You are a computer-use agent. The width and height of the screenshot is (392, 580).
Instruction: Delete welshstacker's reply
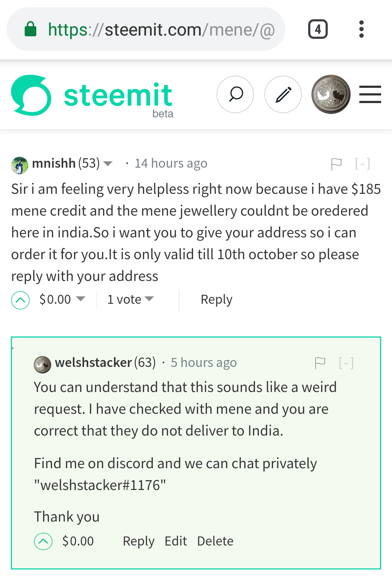click(x=215, y=541)
